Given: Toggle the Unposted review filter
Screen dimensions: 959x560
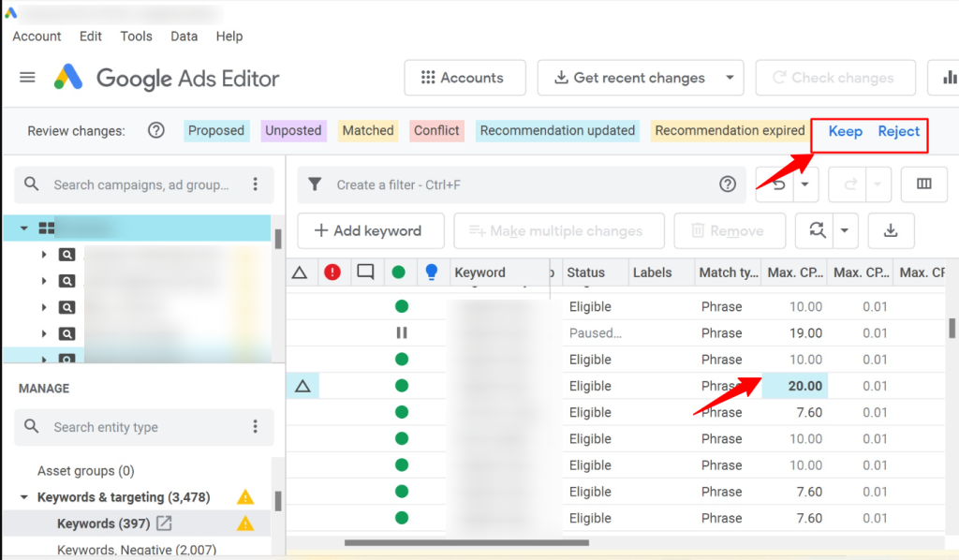Looking at the screenshot, I should pos(293,130).
